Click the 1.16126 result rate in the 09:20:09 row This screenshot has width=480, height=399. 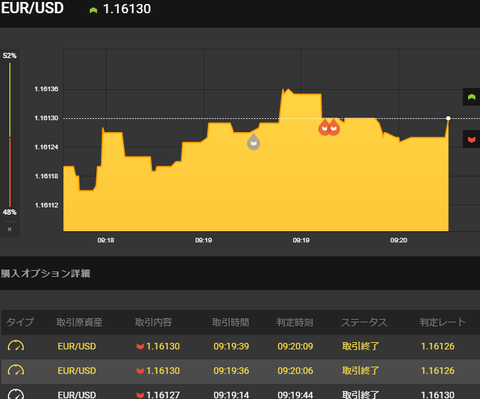438,346
